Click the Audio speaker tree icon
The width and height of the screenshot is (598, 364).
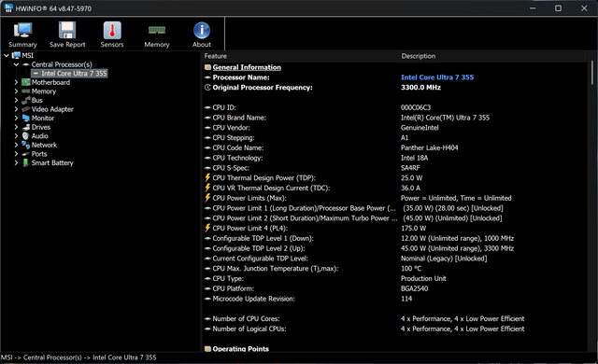[x=25, y=136]
